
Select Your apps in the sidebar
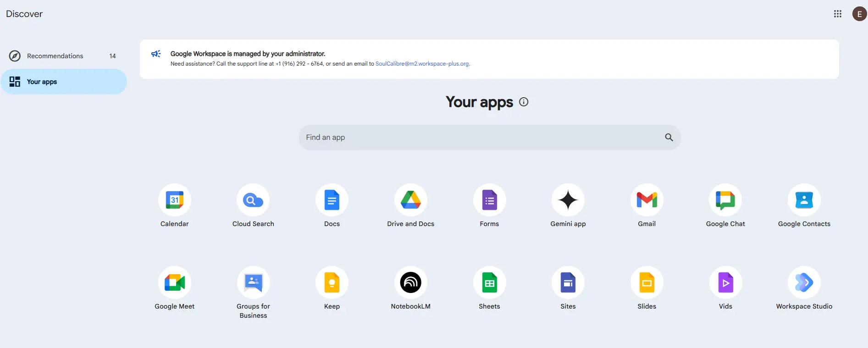click(x=64, y=82)
